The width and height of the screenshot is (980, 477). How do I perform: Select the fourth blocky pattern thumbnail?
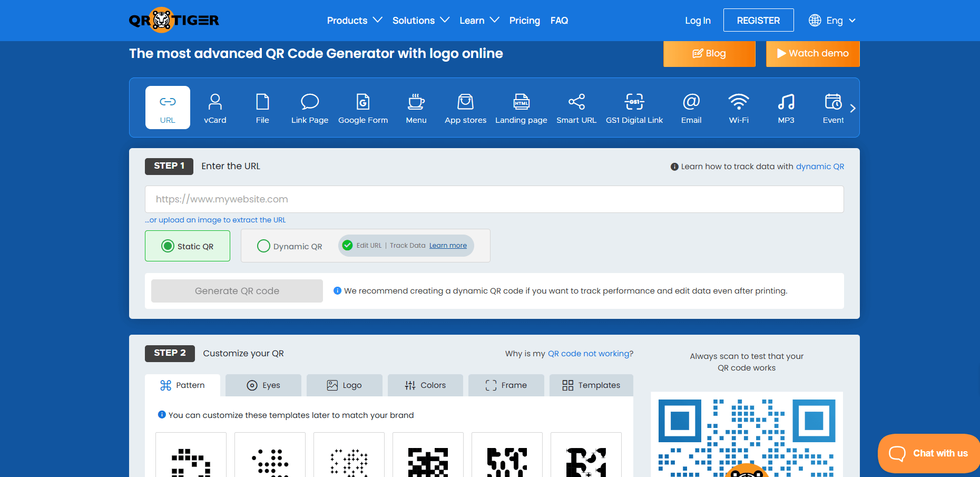428,455
